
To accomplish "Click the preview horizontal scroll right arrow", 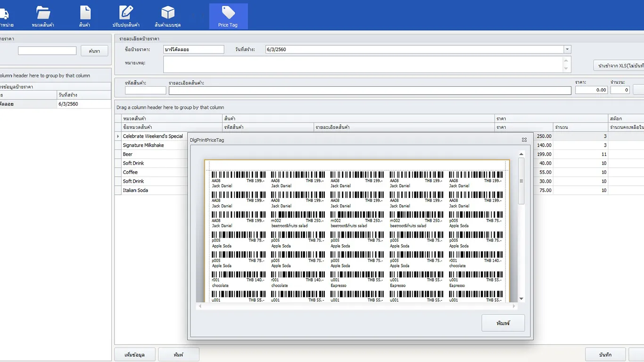I will point(514,306).
